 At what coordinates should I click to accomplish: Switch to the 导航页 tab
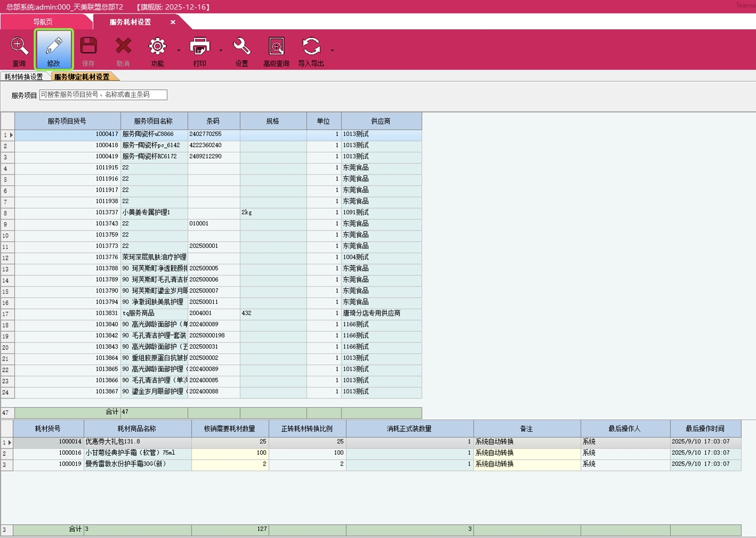[43, 22]
